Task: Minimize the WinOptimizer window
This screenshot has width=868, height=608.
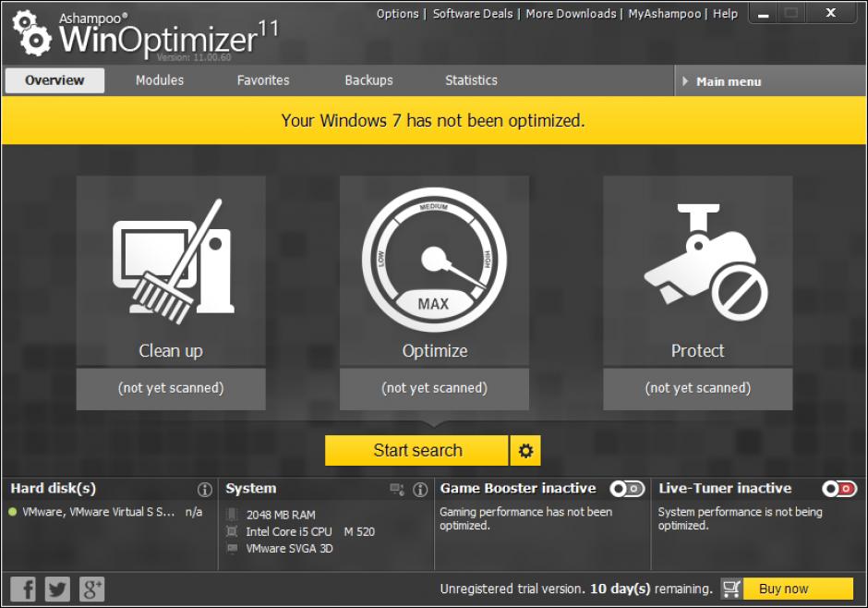Action: point(764,15)
